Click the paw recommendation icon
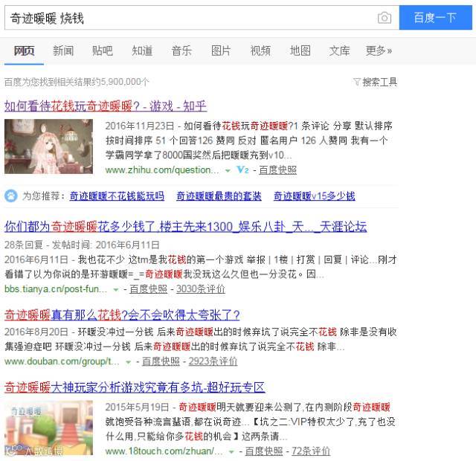This screenshot has height=461, width=476. click(11, 196)
